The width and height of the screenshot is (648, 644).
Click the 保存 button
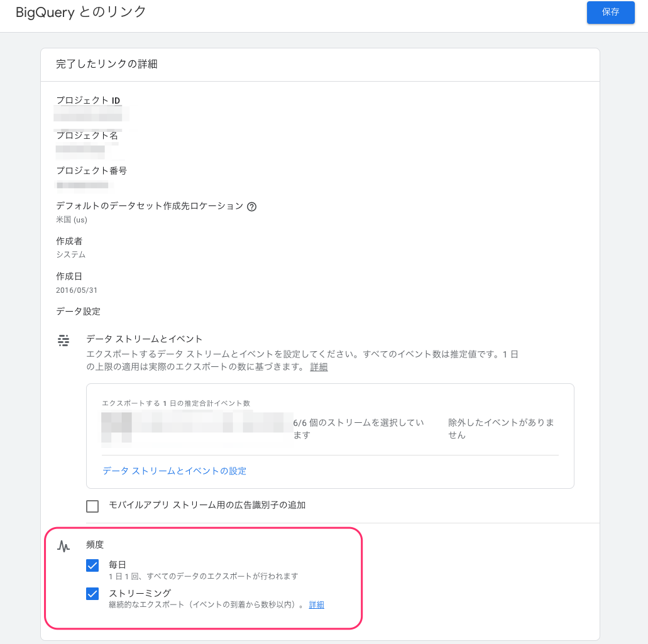tap(610, 12)
